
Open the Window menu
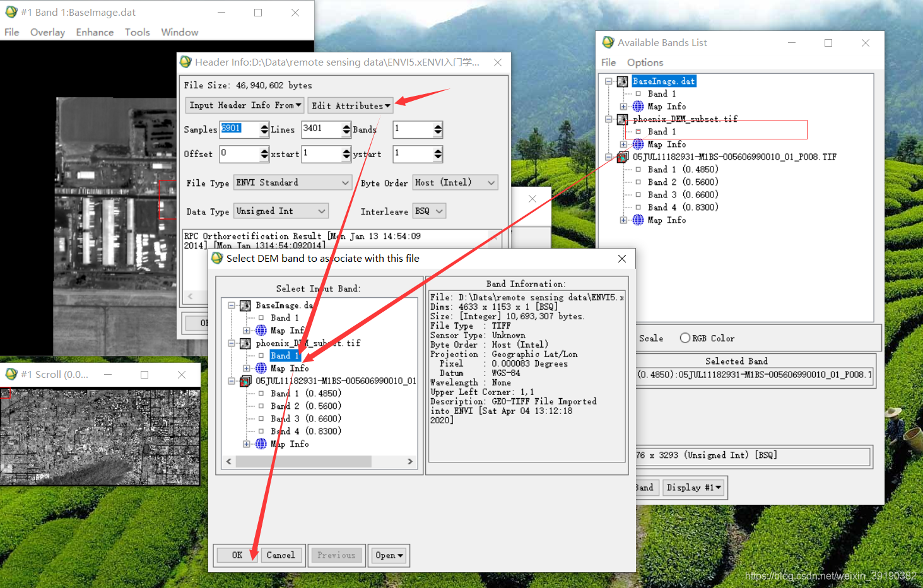pyautogui.click(x=179, y=32)
